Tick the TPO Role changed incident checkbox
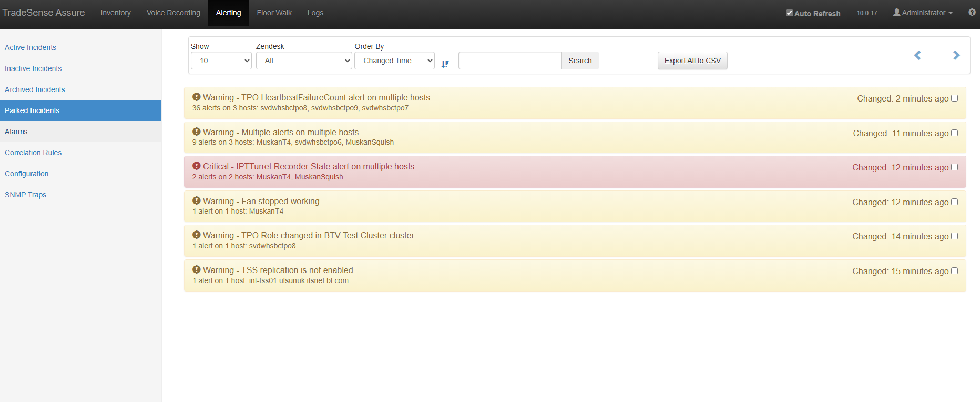 click(955, 236)
